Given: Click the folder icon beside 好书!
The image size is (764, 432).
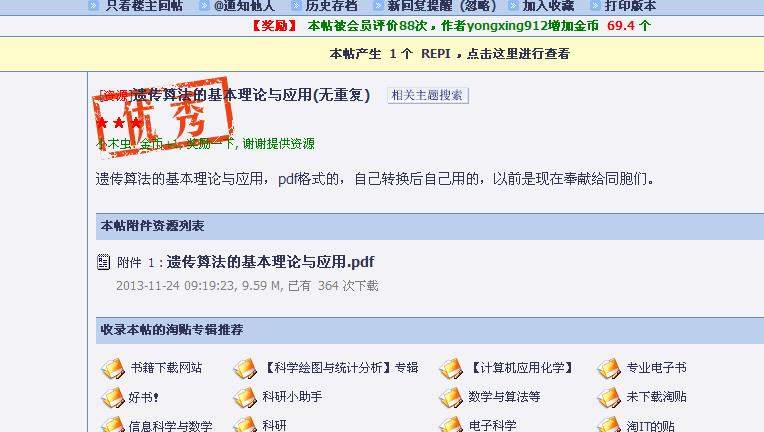Looking at the screenshot, I should pos(113,398).
